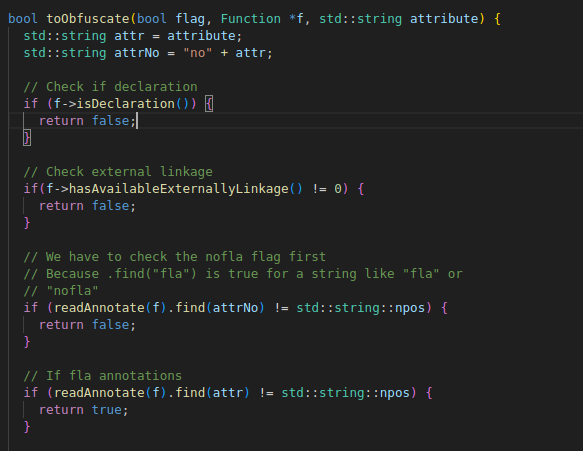
Task: Click the 'return true;' statement
Action: pos(84,410)
